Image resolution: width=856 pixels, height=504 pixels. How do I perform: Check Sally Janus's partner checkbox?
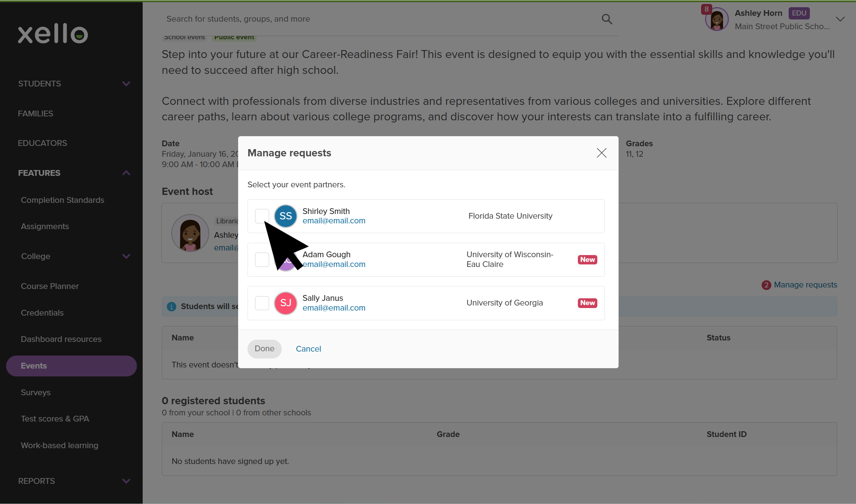pyautogui.click(x=262, y=303)
